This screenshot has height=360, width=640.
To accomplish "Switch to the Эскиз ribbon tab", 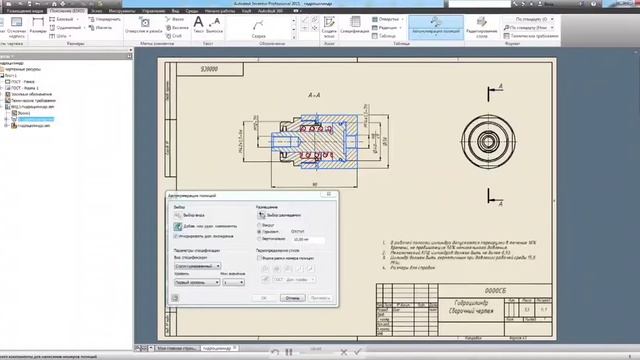I will click(97, 11).
